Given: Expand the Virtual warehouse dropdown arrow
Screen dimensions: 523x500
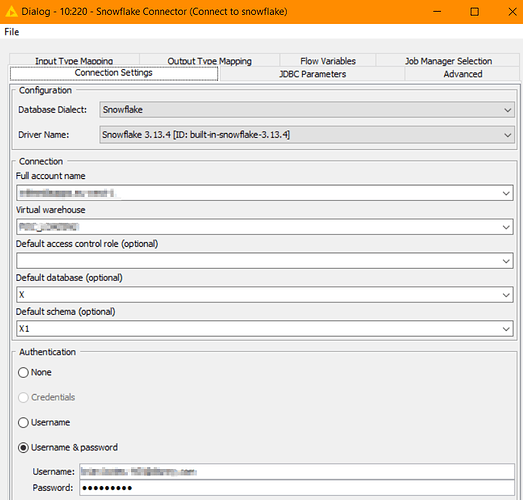Looking at the screenshot, I should click(x=506, y=227).
